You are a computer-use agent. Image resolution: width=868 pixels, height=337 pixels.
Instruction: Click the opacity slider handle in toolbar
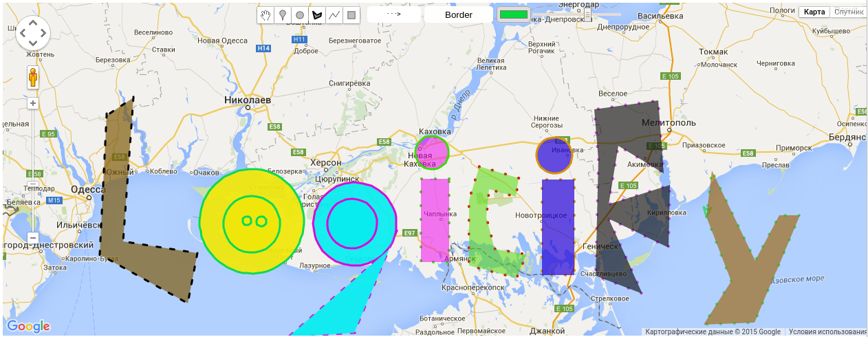[587, 14]
